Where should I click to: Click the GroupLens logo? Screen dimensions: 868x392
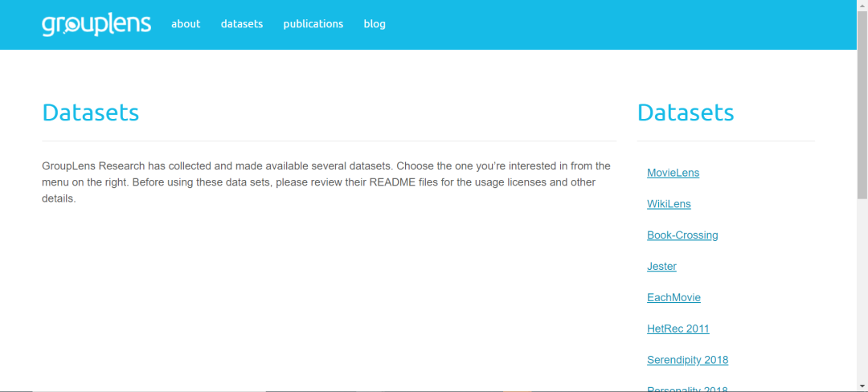click(96, 25)
